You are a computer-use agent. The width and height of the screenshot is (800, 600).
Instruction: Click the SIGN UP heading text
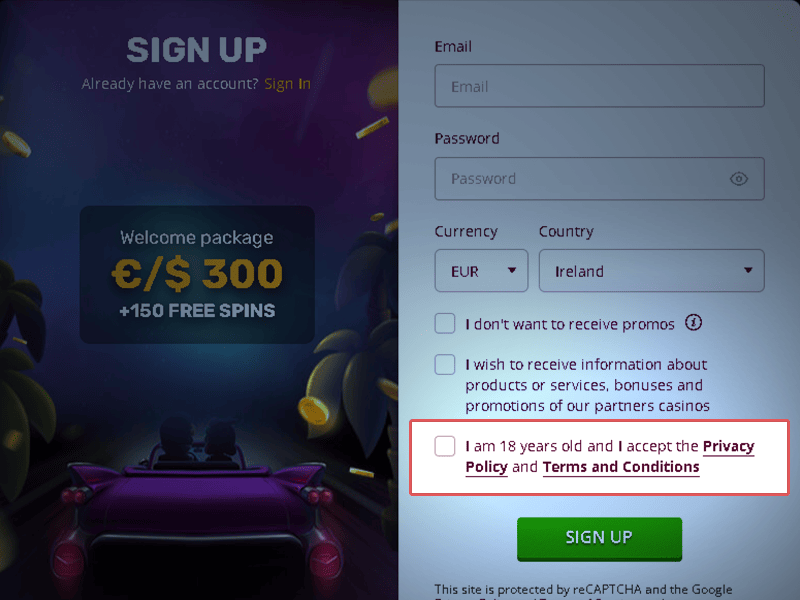(x=197, y=49)
